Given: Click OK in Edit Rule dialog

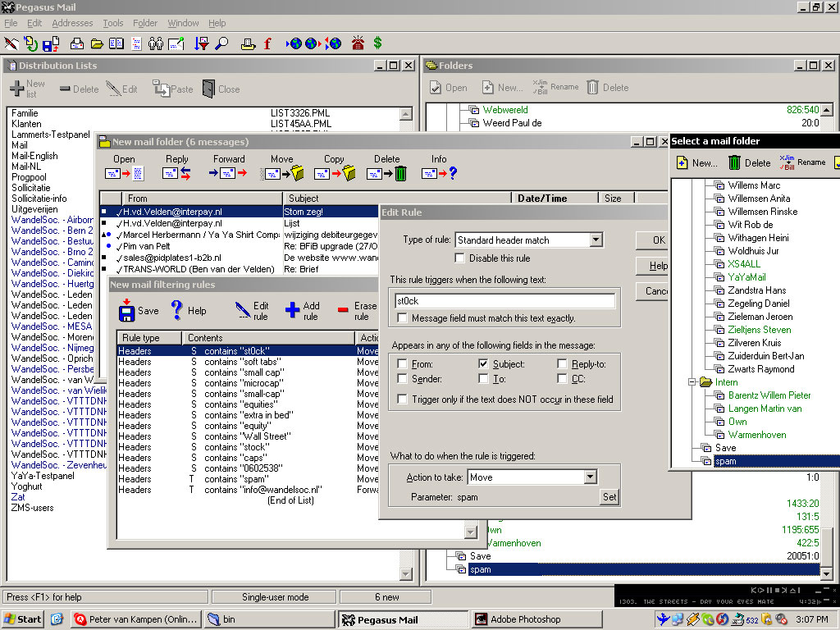Looking at the screenshot, I should coord(652,240).
